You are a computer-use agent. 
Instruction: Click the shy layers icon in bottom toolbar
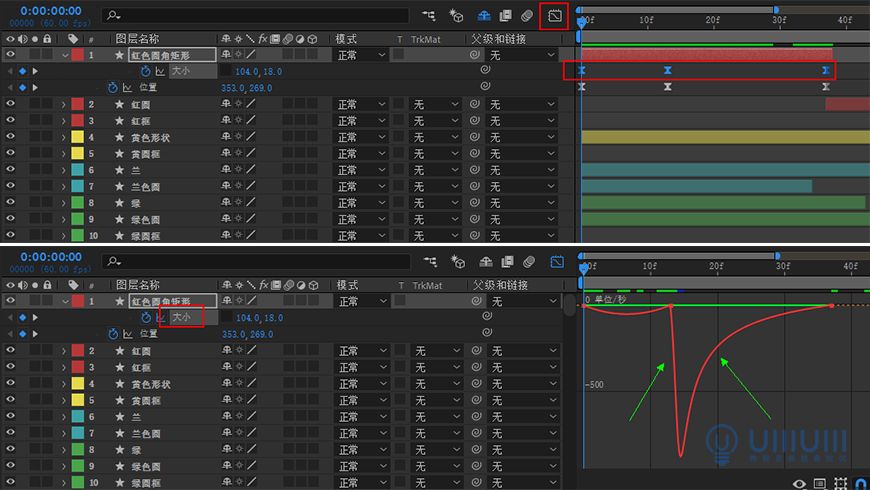(484, 262)
